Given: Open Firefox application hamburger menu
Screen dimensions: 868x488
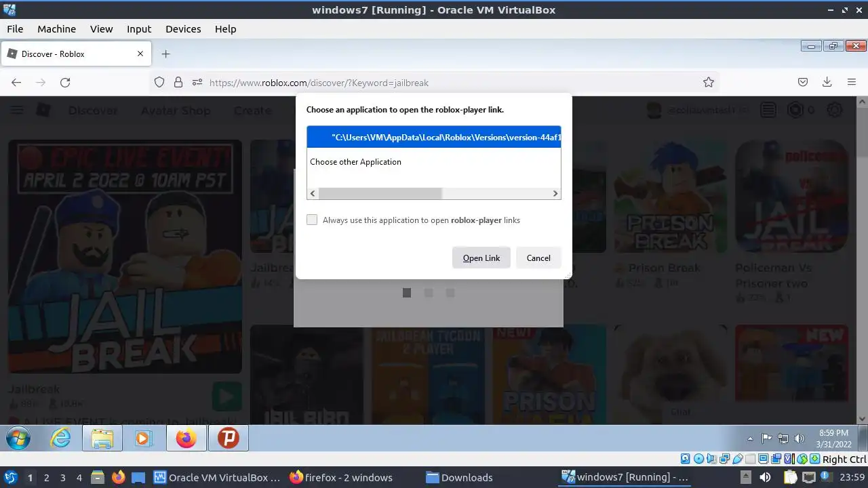Looking at the screenshot, I should point(852,82).
